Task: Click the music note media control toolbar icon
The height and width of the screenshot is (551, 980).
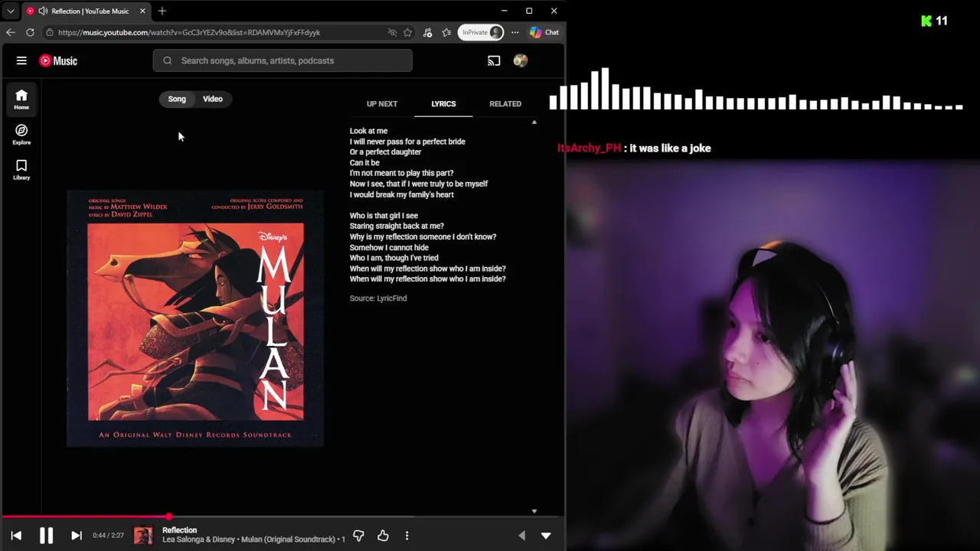Action: tap(427, 32)
